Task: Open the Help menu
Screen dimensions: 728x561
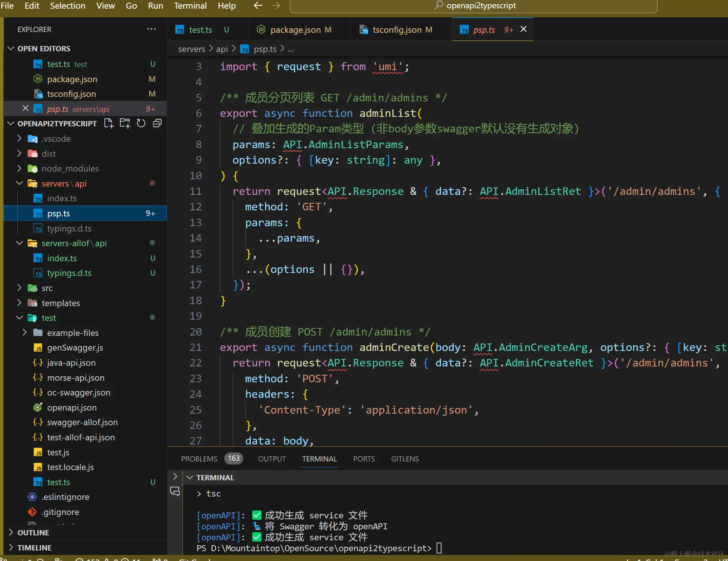Action: 227,6
